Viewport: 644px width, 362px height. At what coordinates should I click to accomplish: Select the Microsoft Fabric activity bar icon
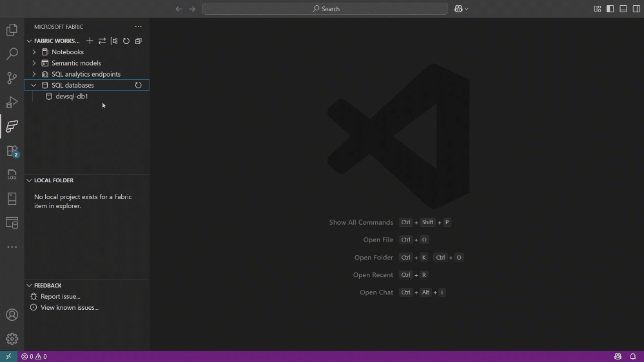click(12, 126)
